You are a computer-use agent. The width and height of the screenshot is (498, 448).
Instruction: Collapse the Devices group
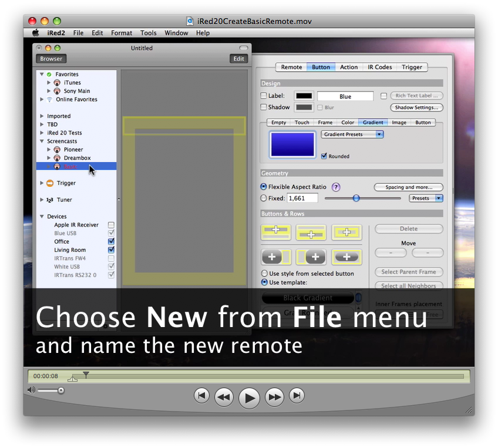(42, 216)
